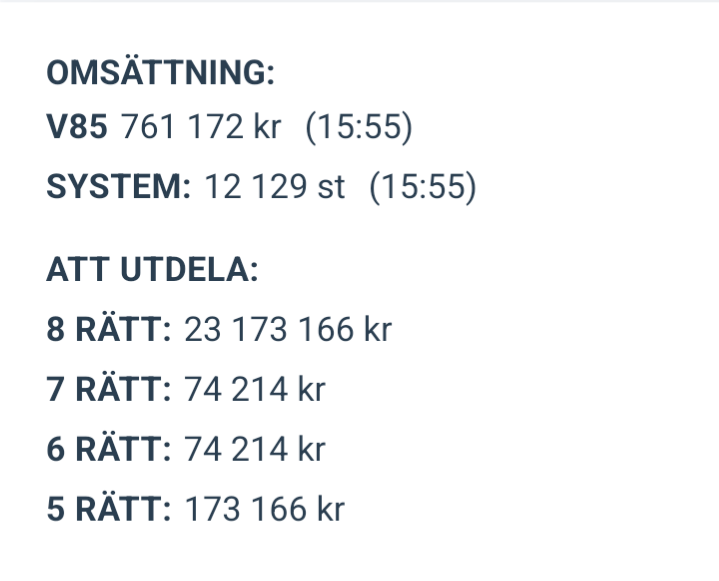This screenshot has height=581, width=719.
Task: Click the 15:55 timestamp on the SYSTEM row
Action: [x=423, y=187]
